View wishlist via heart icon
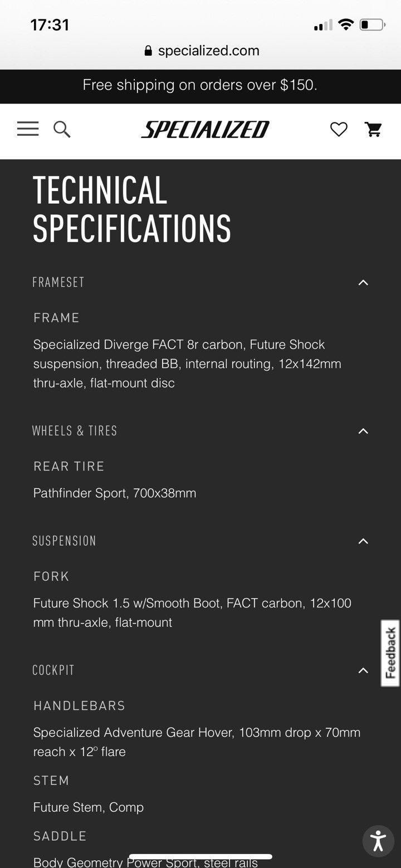The height and width of the screenshot is (868, 401). click(339, 130)
